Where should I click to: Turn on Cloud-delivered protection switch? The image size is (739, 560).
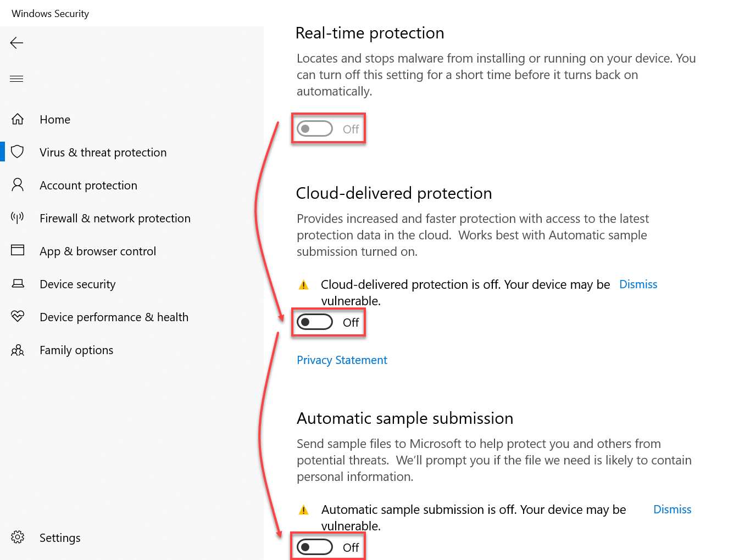315,322
